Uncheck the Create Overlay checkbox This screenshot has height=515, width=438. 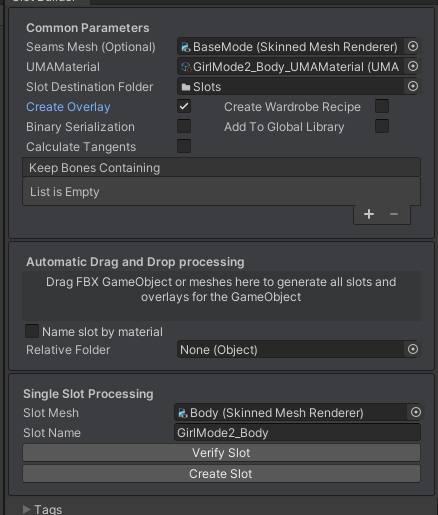tap(184, 106)
